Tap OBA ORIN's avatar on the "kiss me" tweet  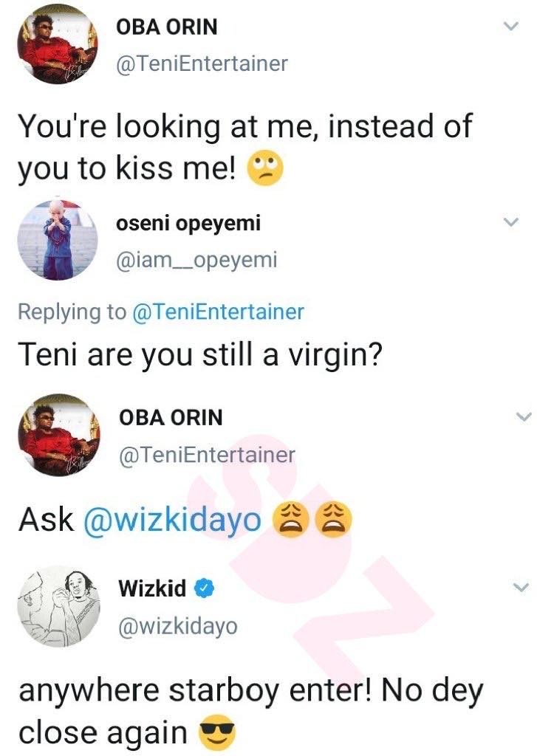58,44
